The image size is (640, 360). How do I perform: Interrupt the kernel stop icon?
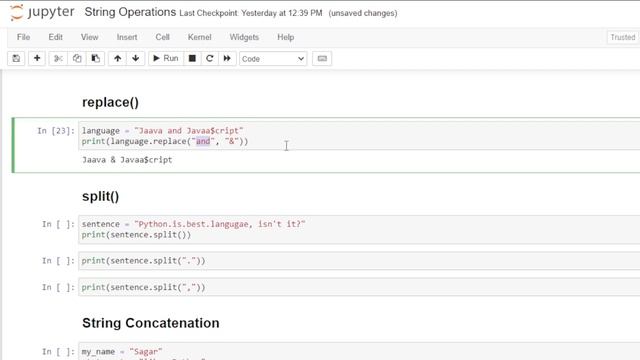[x=192, y=58]
